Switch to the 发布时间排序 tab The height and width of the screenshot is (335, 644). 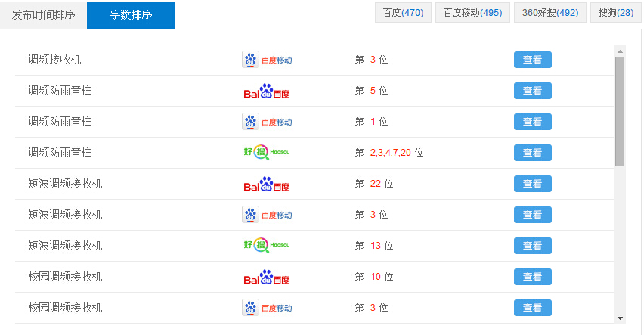44,15
